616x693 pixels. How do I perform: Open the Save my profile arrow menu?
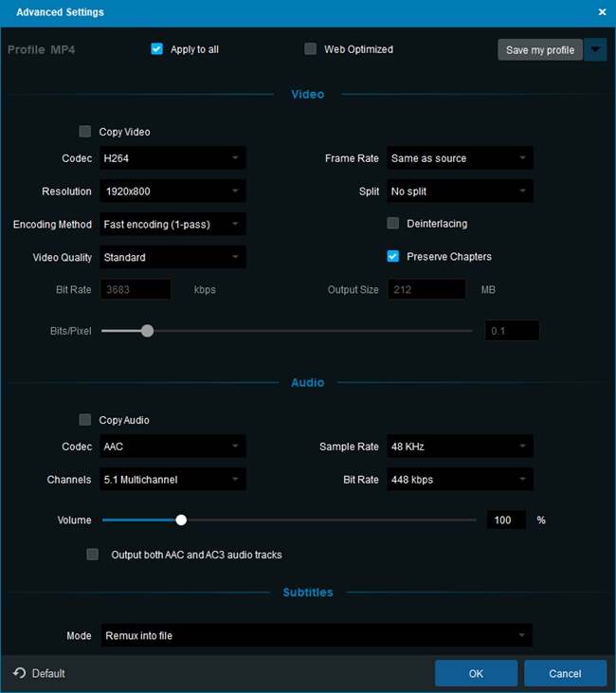pyautogui.click(x=595, y=50)
